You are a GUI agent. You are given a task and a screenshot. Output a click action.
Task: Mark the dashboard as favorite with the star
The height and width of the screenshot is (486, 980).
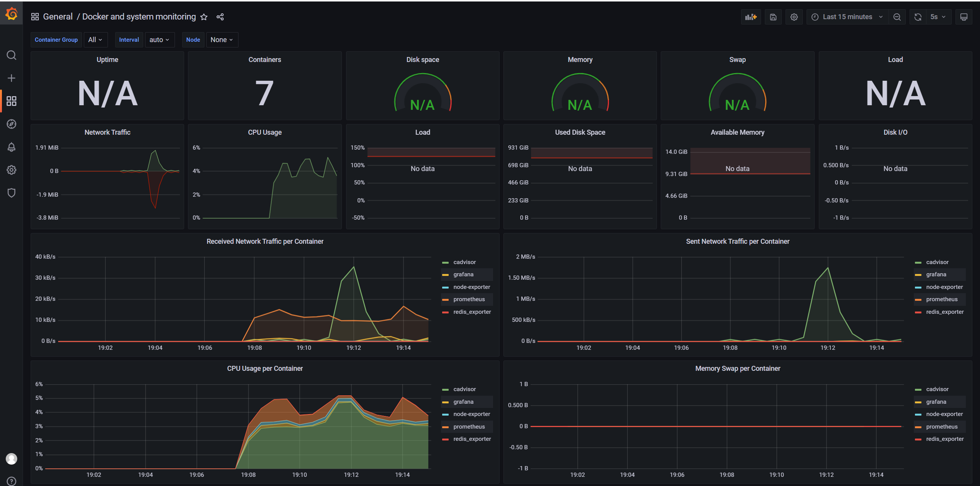click(204, 17)
